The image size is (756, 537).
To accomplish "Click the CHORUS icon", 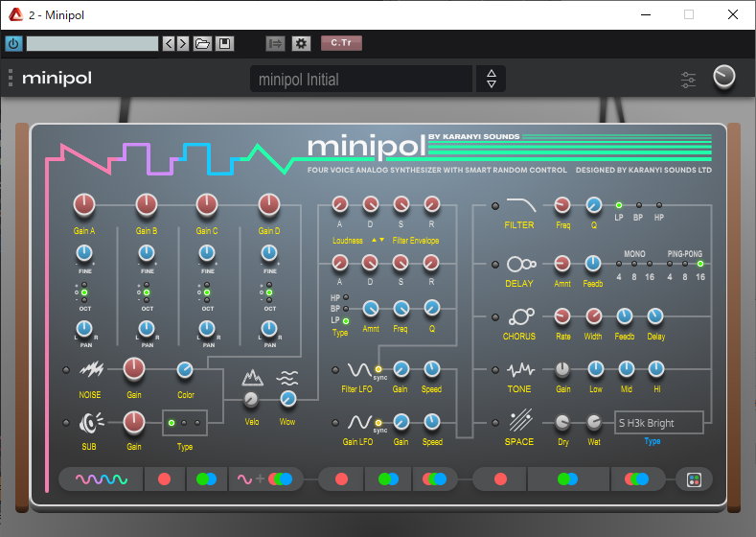I will (x=521, y=316).
